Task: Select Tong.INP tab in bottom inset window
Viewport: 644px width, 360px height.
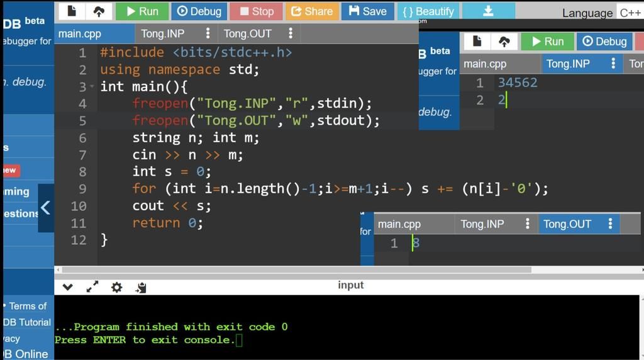Action: pos(482,224)
